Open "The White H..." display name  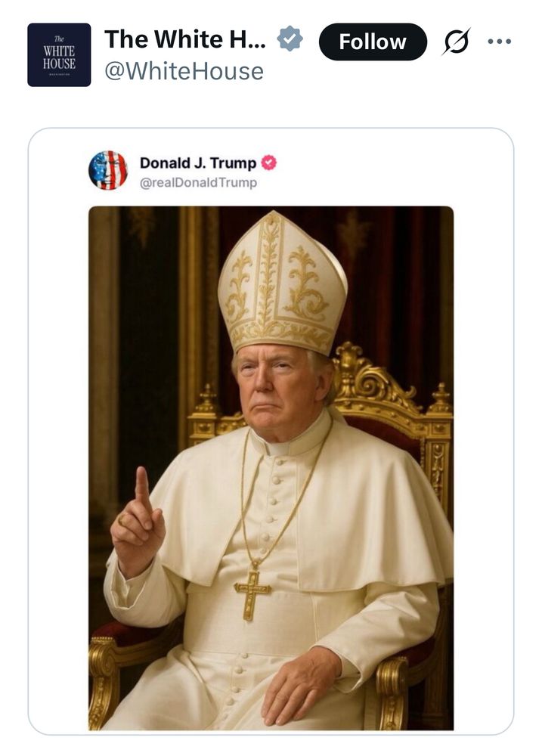click(185, 39)
